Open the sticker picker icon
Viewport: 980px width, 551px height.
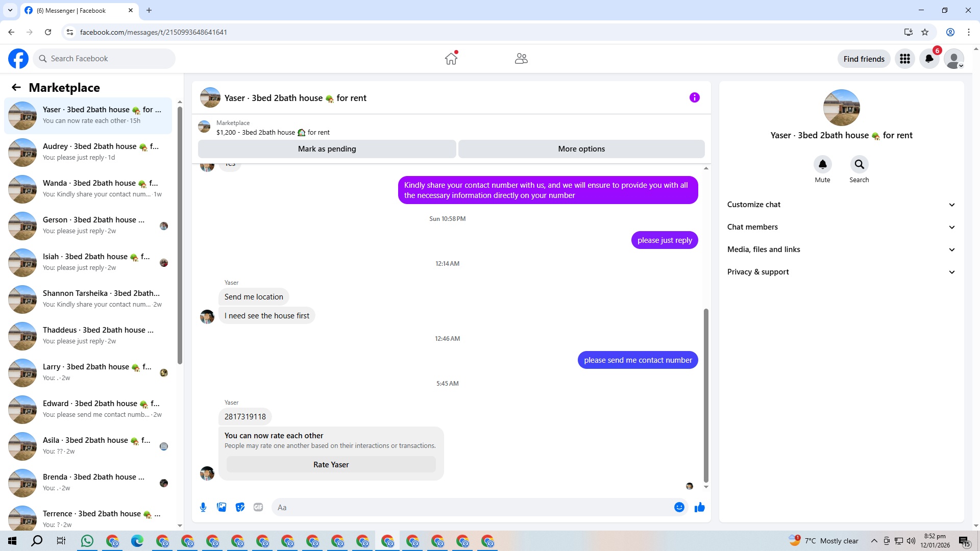(x=240, y=507)
